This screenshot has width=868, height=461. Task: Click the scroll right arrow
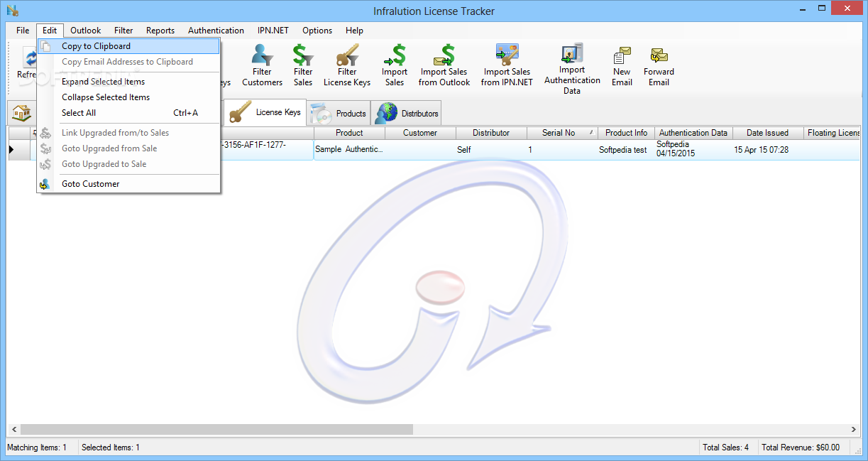[854, 430]
